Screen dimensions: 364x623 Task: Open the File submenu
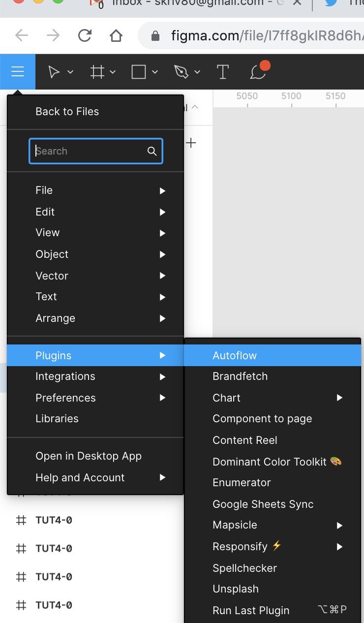(x=95, y=190)
